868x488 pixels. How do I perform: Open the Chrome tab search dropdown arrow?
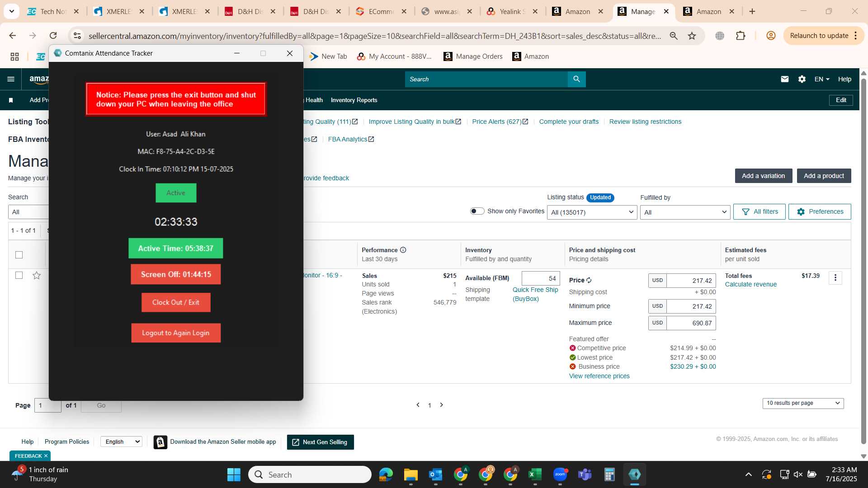click(x=11, y=11)
